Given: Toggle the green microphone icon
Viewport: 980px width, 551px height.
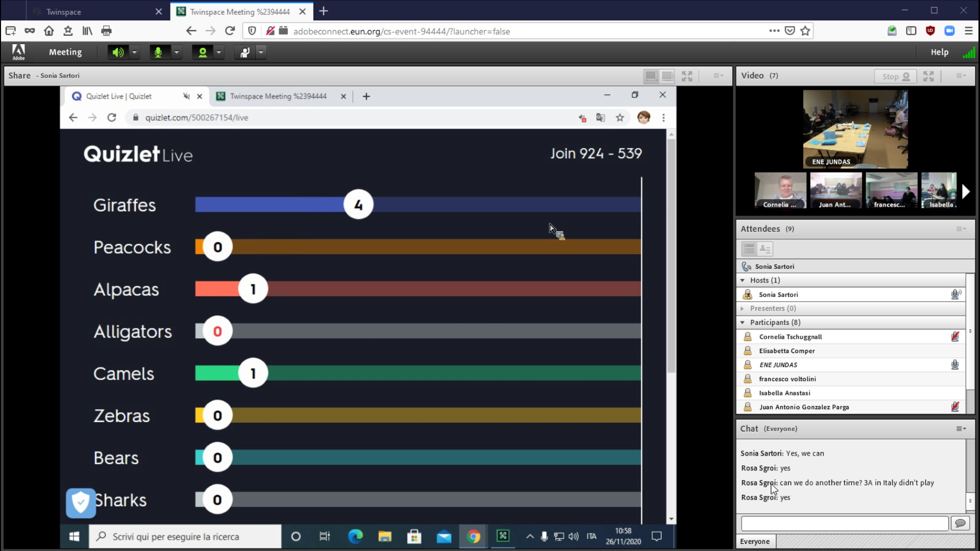Looking at the screenshot, I should pos(159,52).
